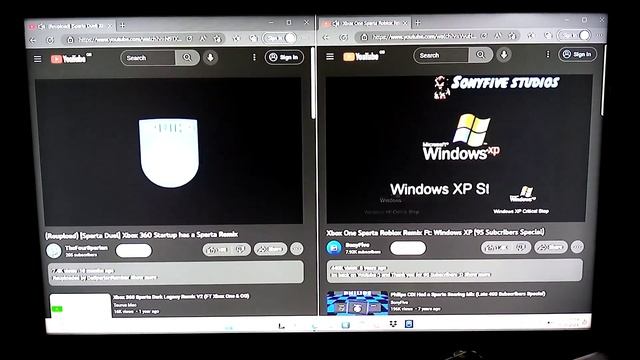Expand the left video's description box
The image size is (640, 360).
tap(176, 273)
